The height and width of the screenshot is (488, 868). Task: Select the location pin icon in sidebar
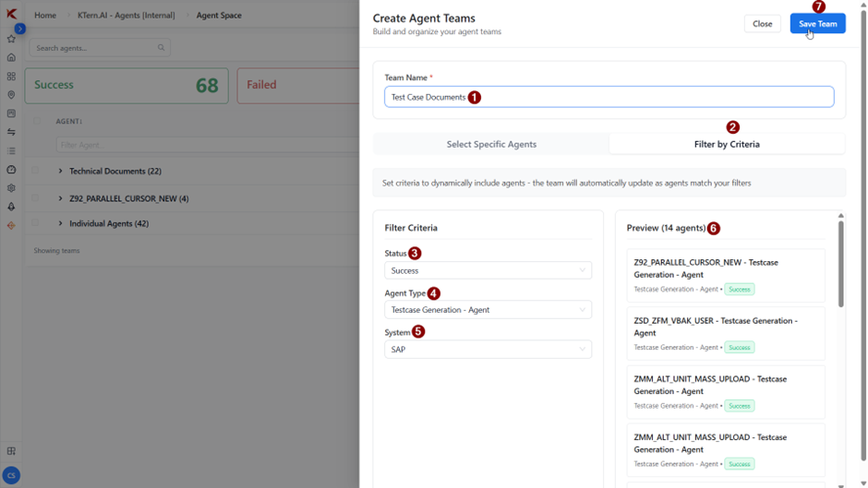tap(11, 95)
